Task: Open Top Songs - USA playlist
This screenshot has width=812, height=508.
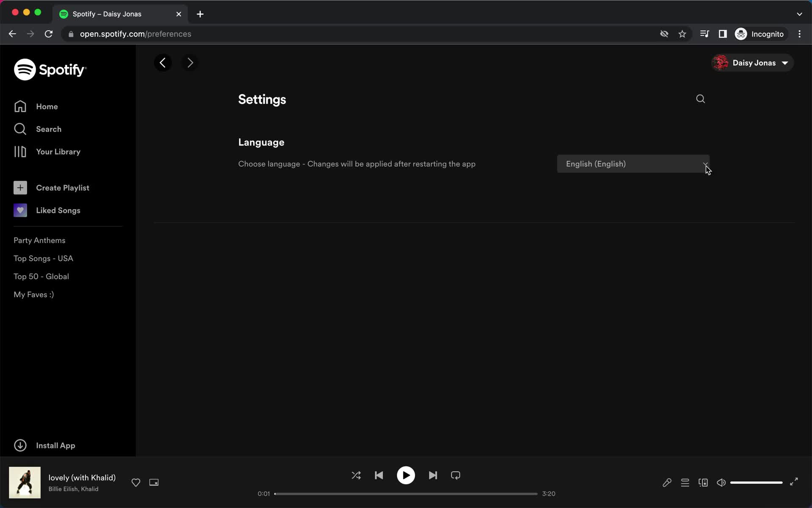Action: 43,258
